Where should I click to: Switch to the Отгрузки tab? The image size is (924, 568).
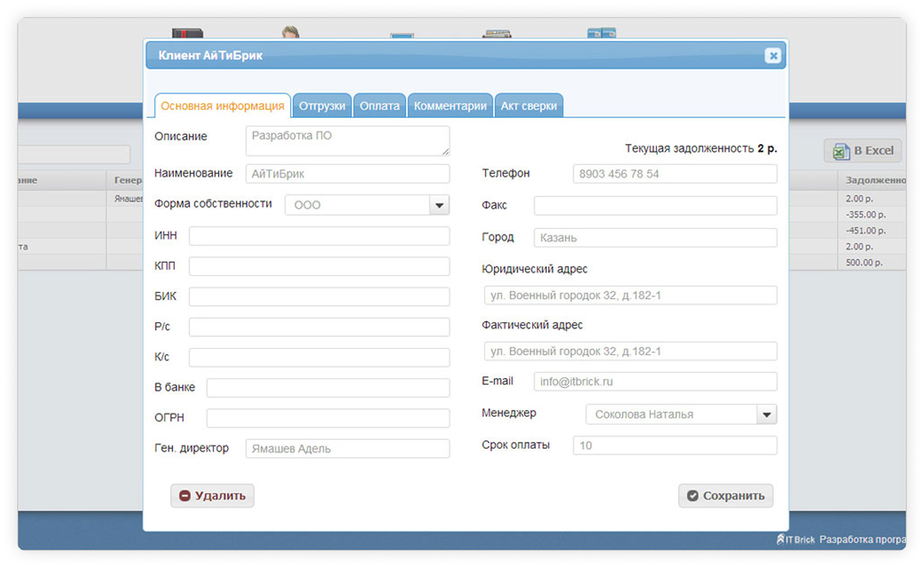click(x=322, y=106)
